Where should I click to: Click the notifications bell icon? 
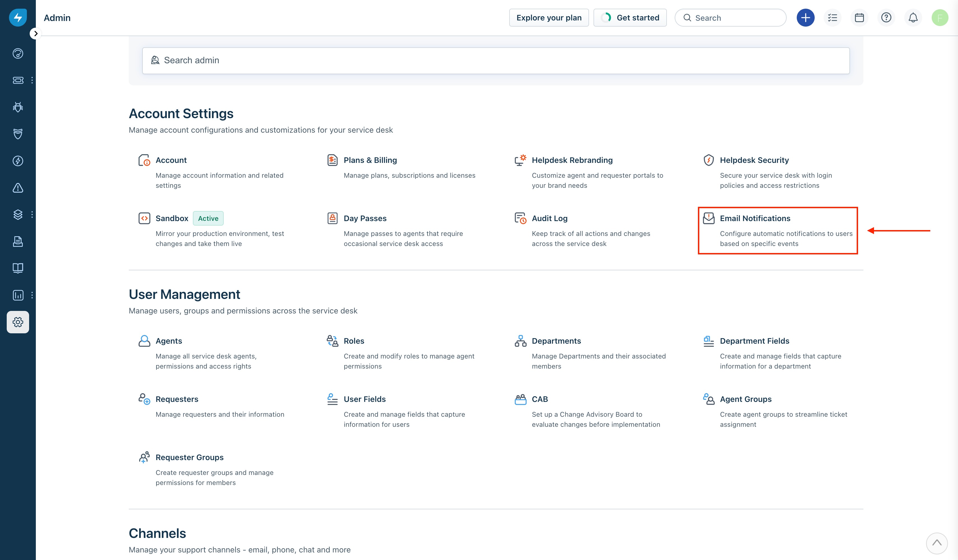pos(913,17)
